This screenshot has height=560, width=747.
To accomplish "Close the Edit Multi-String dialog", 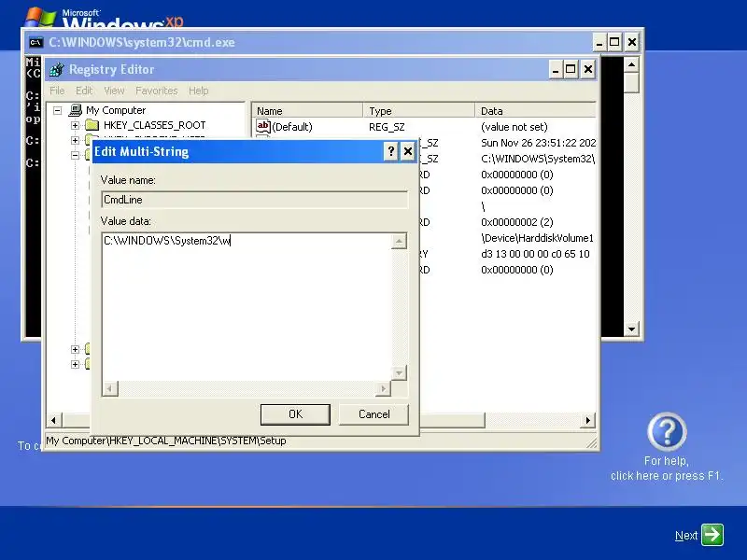I will [x=408, y=151].
